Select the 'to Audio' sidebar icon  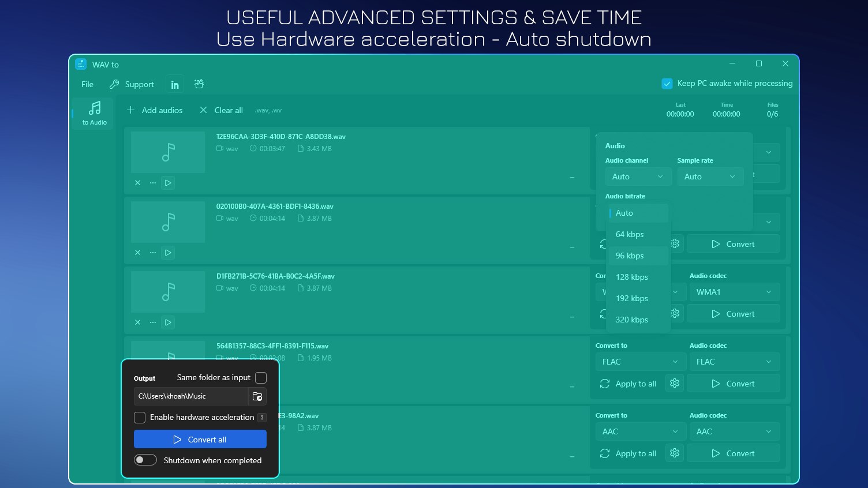click(93, 113)
